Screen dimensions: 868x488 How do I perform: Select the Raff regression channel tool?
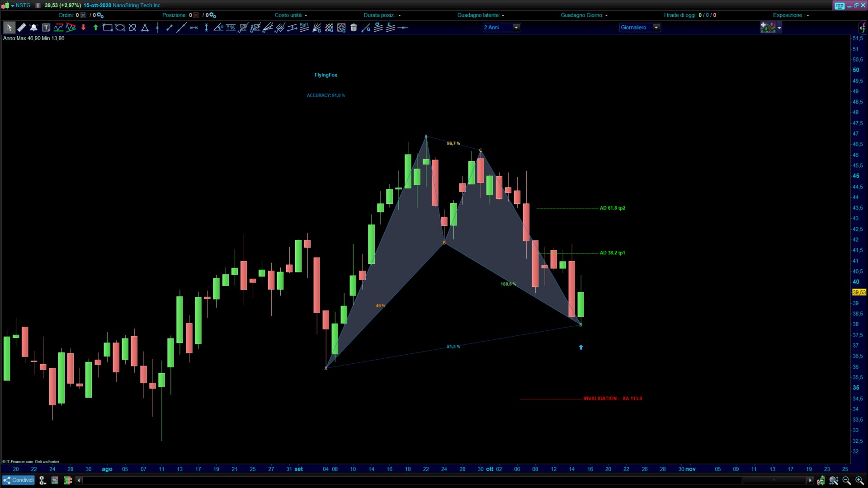point(304,28)
